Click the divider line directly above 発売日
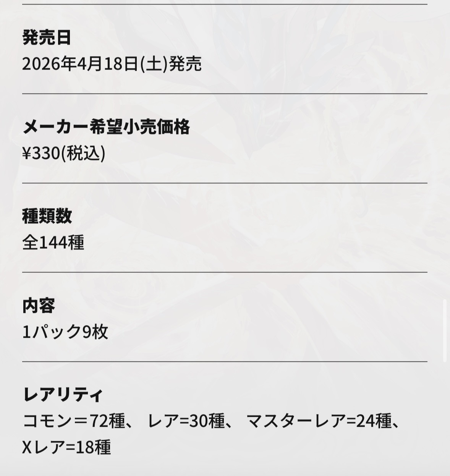Screen dimensions: 450x476 pos(225,5)
